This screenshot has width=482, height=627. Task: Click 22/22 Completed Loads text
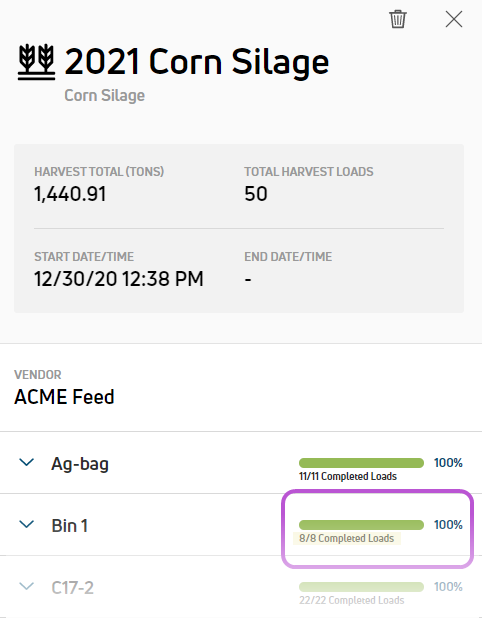(x=352, y=600)
